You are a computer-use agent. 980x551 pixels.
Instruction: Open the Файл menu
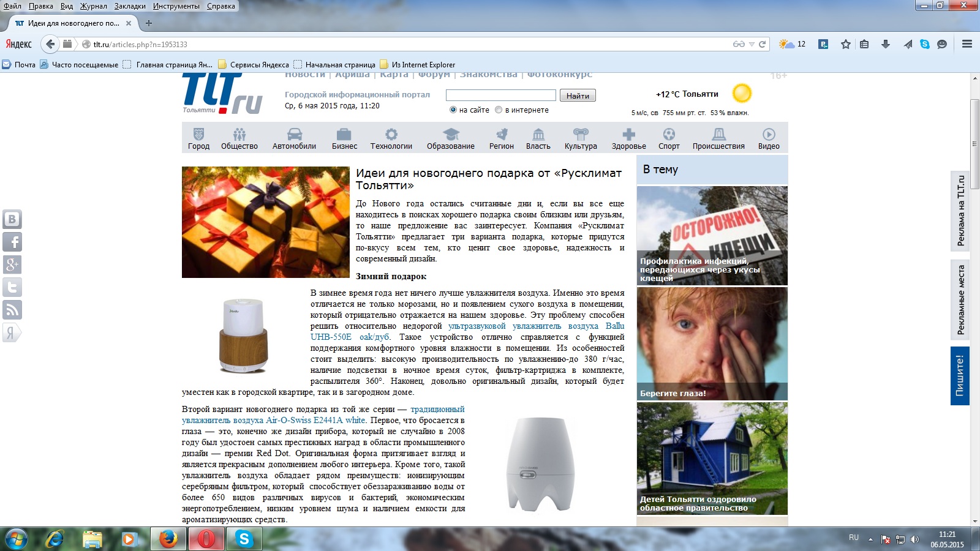click(x=12, y=6)
